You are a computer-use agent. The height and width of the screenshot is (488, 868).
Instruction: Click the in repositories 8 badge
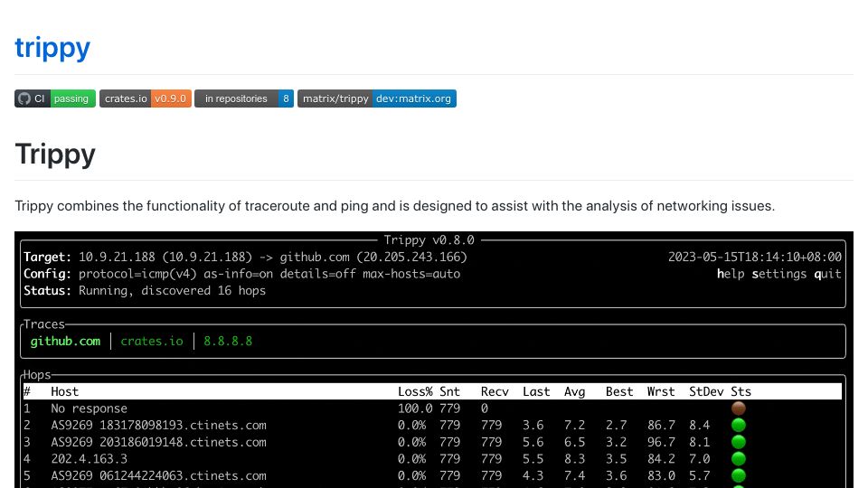point(244,99)
